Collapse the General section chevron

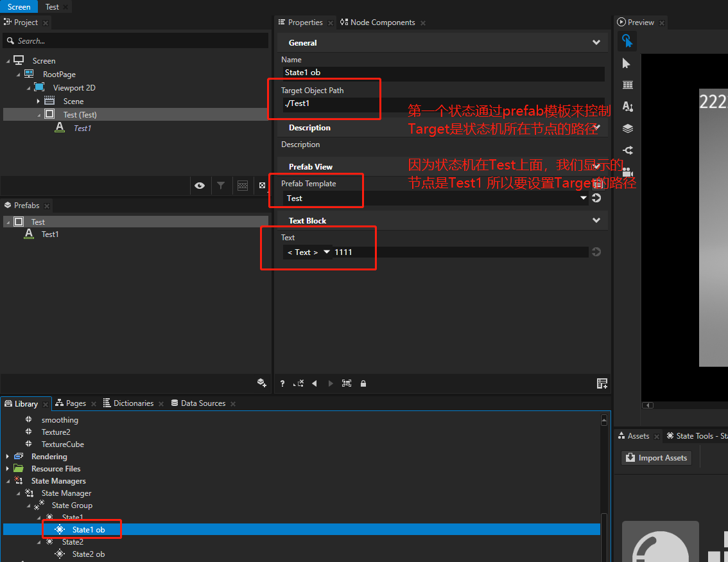[596, 42]
